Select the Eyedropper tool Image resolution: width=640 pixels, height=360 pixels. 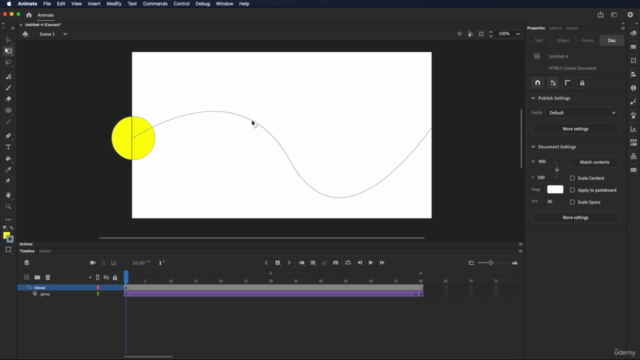click(8, 170)
